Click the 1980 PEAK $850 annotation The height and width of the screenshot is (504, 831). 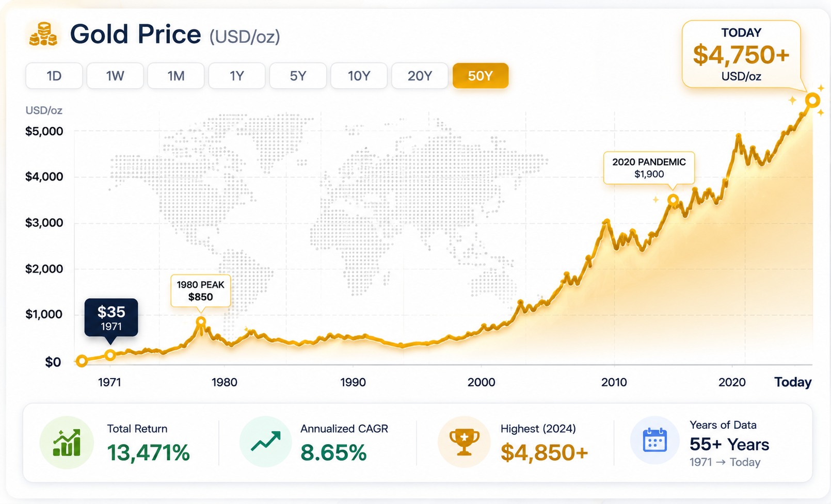[x=200, y=291]
